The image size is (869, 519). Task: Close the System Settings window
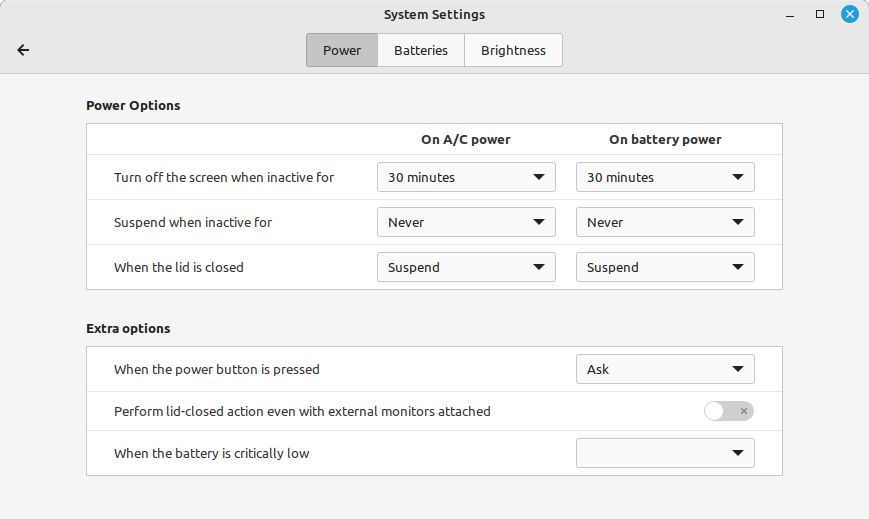click(850, 14)
